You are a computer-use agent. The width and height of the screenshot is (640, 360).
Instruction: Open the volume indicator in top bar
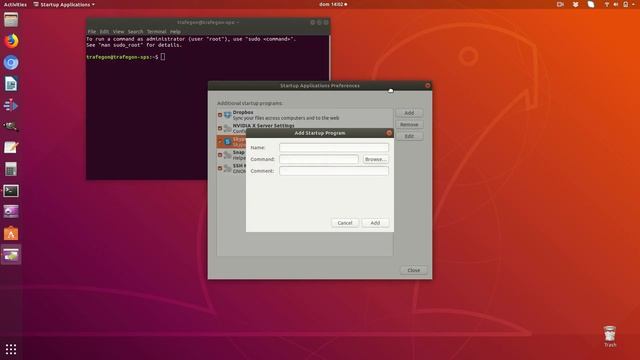coord(616,4)
